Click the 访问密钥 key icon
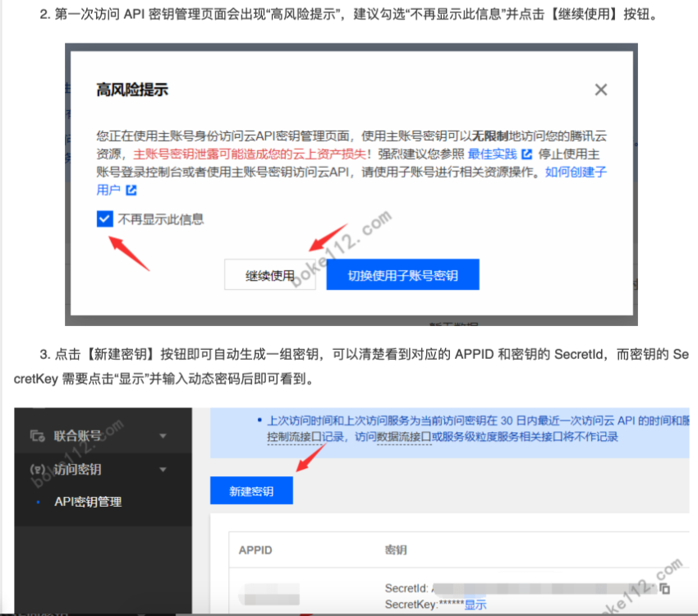The height and width of the screenshot is (616, 698). tap(36, 470)
